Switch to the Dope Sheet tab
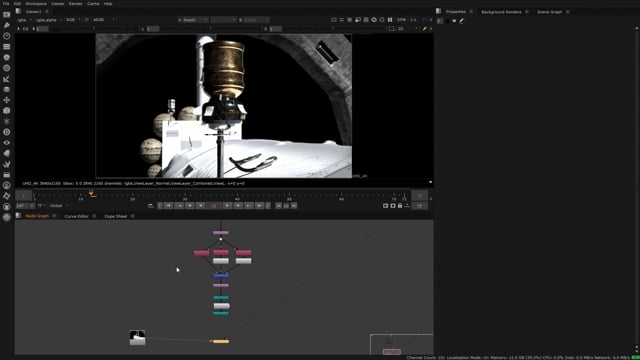 coord(116,216)
